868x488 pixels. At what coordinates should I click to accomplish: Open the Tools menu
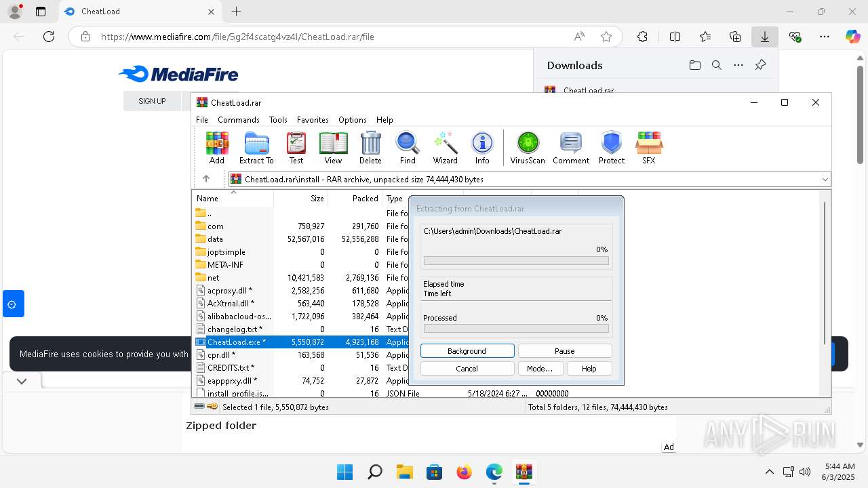pyautogui.click(x=278, y=119)
